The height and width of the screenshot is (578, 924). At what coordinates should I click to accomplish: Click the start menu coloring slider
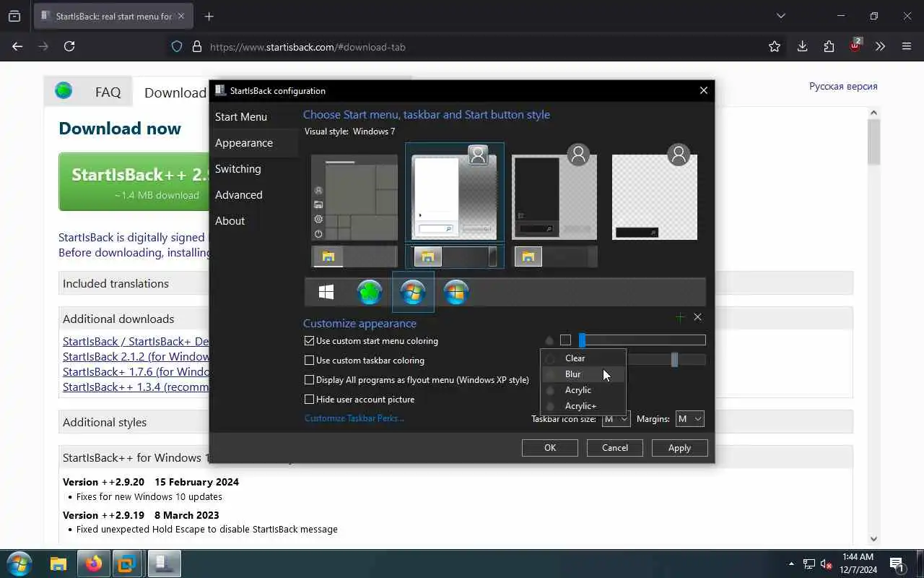point(642,340)
